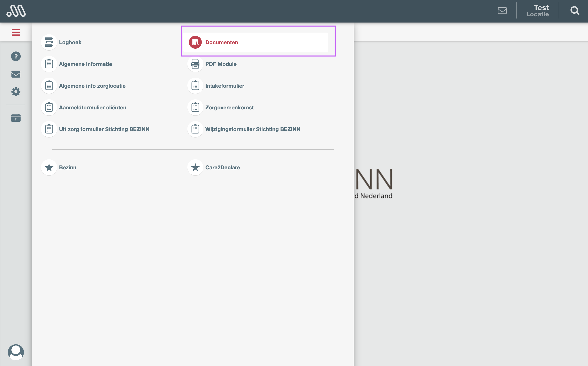Open the help question mark icon
The image size is (588, 366).
click(x=16, y=56)
